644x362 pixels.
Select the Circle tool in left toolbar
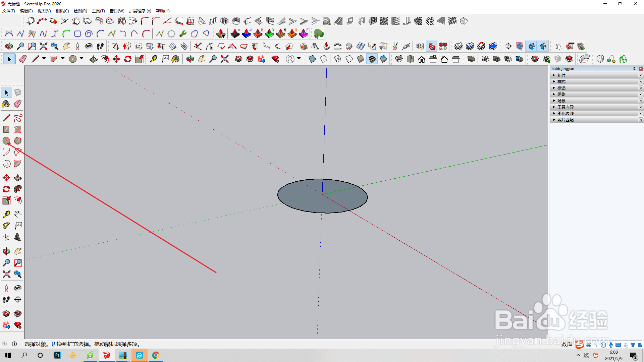coord(6,141)
